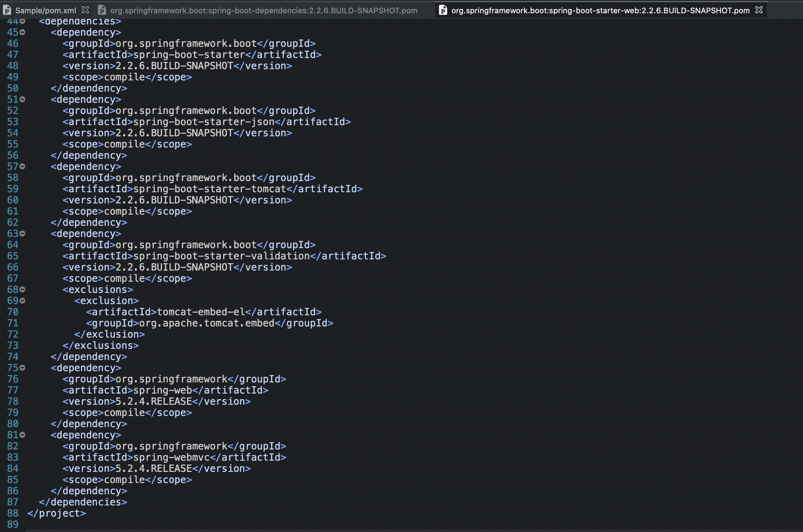Click the tomcat-embed-el artifactId text

click(201, 312)
